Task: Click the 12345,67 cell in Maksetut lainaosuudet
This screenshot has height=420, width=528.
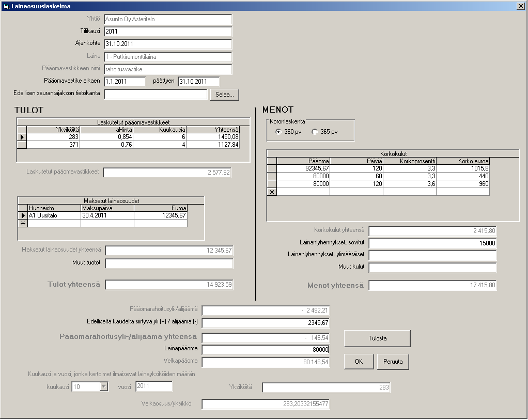Action: click(161, 215)
